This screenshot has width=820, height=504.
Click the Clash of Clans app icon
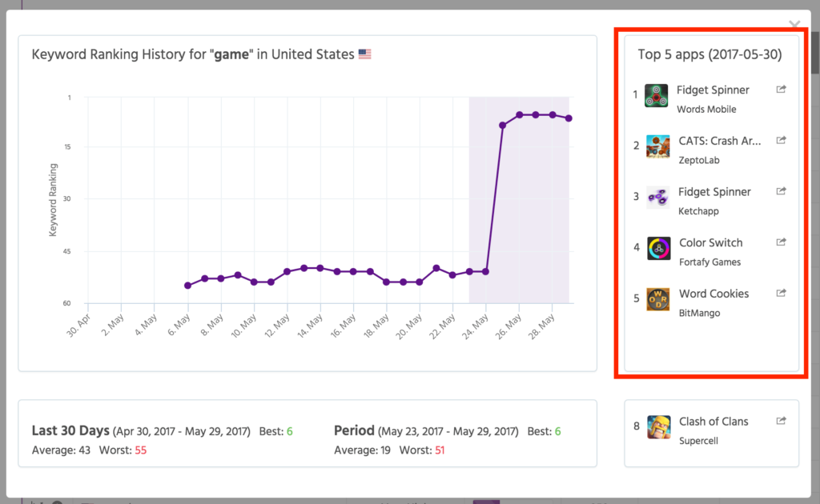click(x=658, y=426)
